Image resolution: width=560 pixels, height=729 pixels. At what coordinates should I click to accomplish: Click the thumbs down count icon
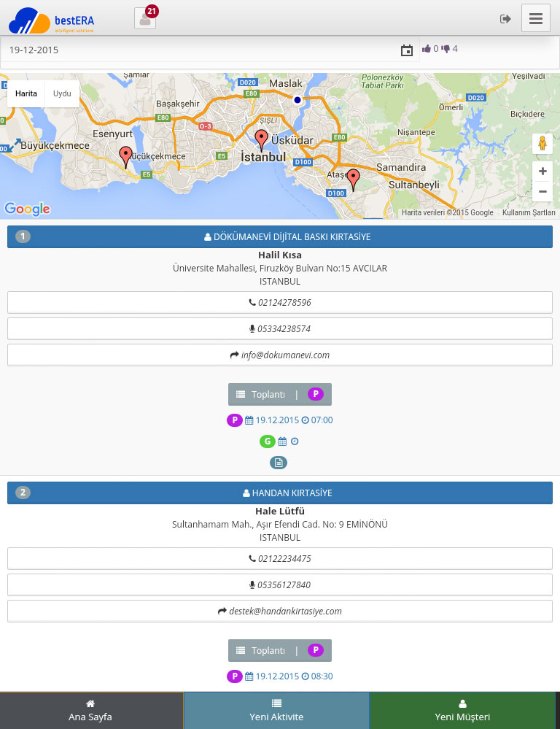[x=446, y=48]
